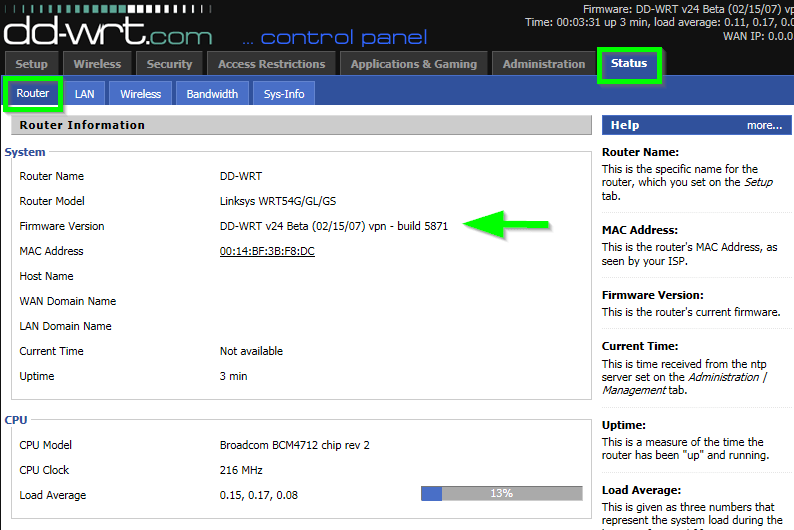Click the Host Name label
Viewport: 794px width, 530px height.
coord(46,276)
